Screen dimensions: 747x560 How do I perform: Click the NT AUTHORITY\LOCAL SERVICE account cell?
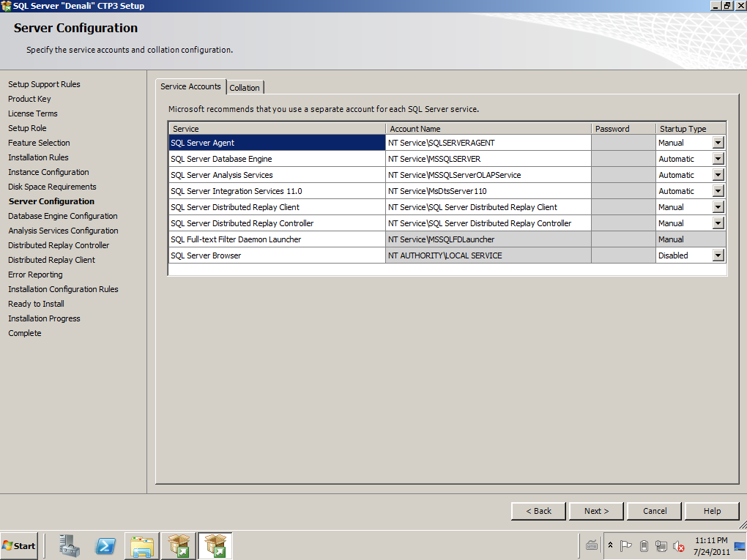(x=488, y=255)
